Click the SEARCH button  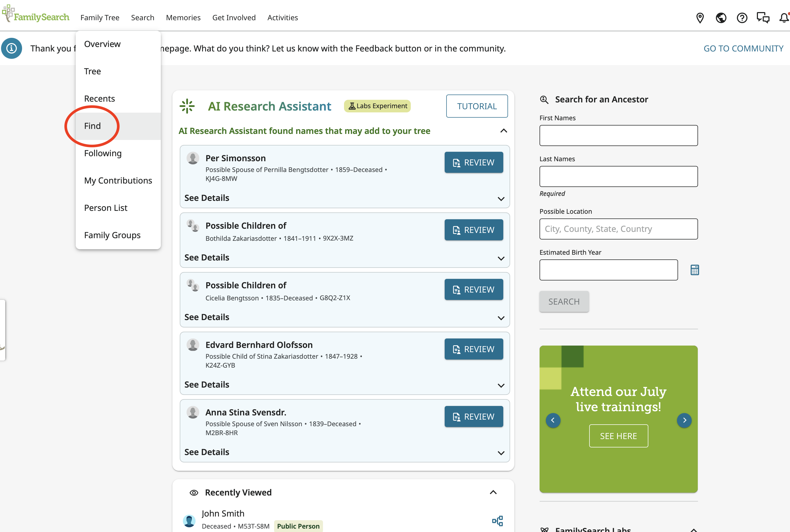(x=564, y=302)
